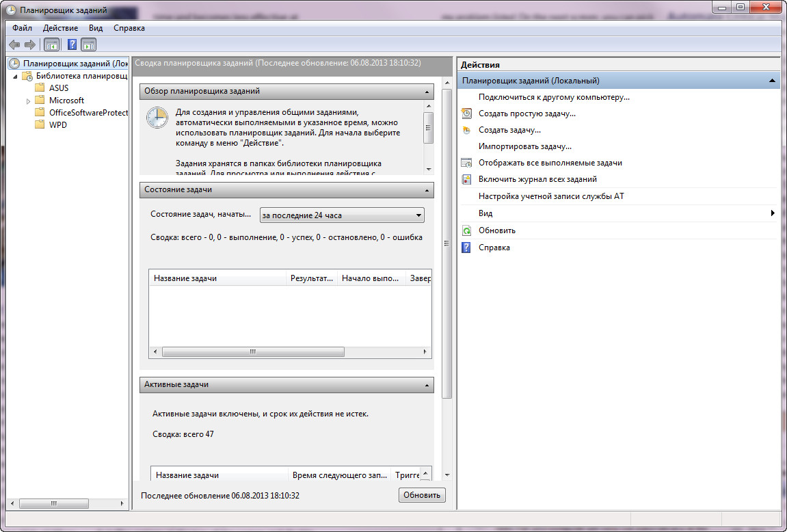Click the blue Help icon in the toolbar
Image resolution: width=787 pixels, height=532 pixels.
(71, 44)
